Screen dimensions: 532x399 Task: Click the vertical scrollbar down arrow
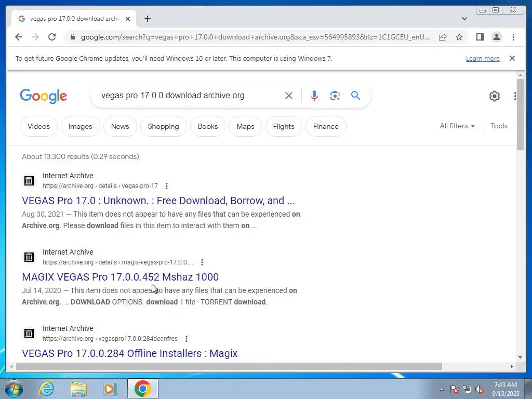click(x=520, y=357)
